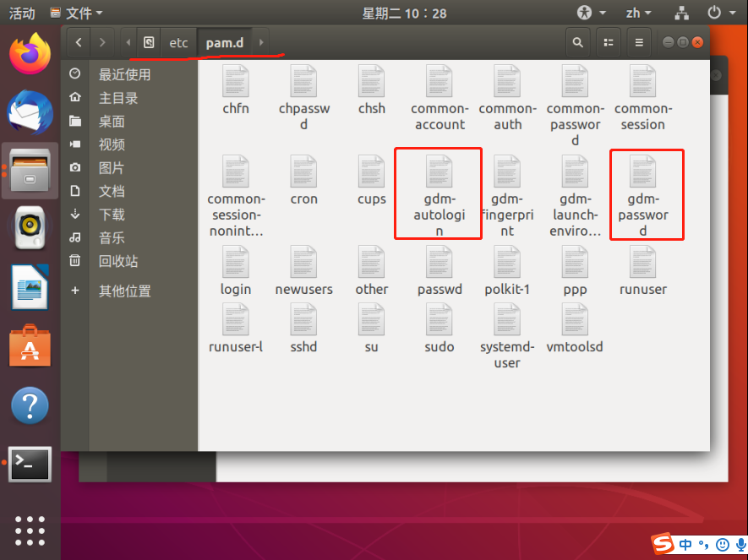This screenshot has height=560, width=748.
Task: Open the 文件 application menu
Action: pos(76,13)
